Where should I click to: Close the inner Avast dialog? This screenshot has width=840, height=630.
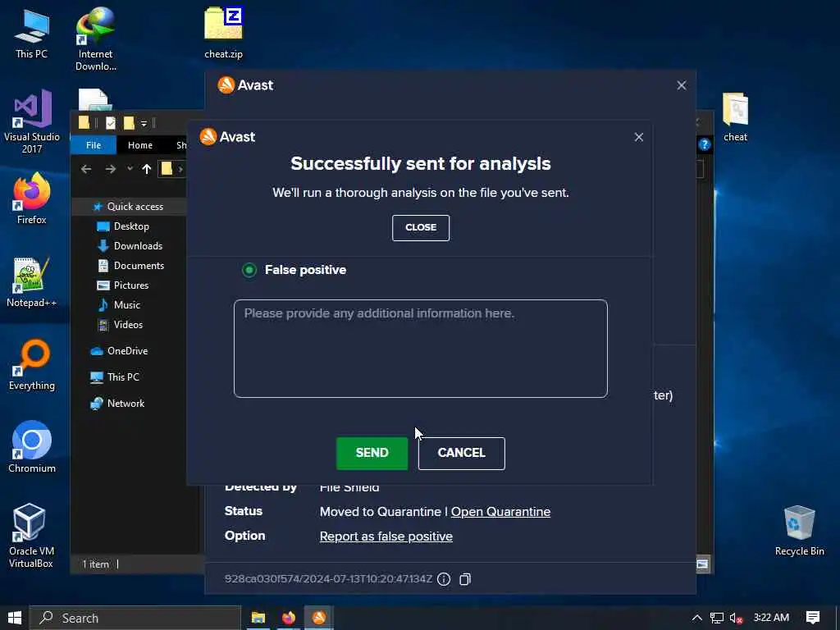point(638,137)
